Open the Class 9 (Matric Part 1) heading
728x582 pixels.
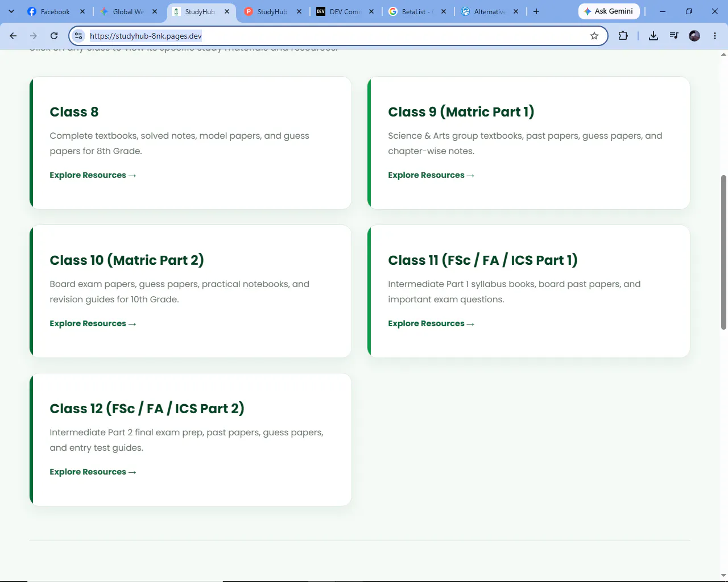coord(461,112)
